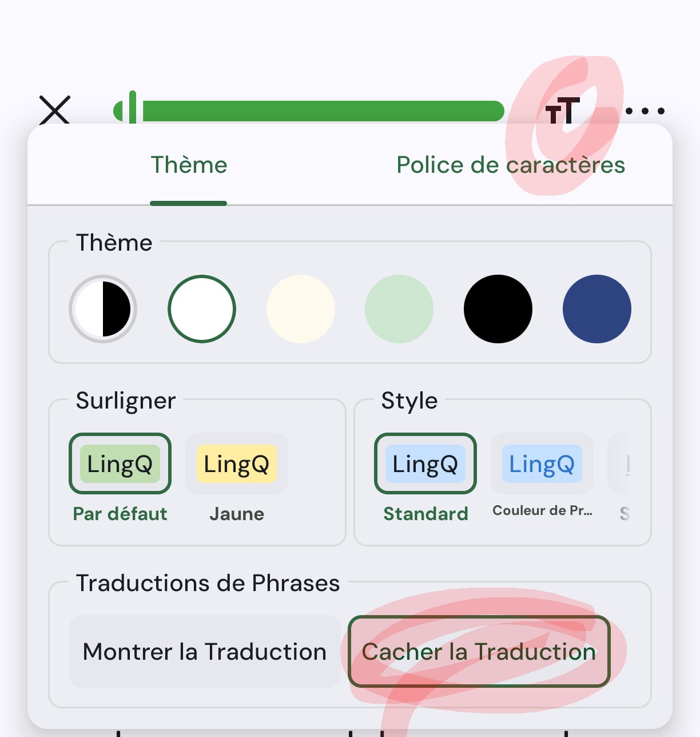Image resolution: width=700 pixels, height=737 pixels.
Task: Click Cacher la Traduction button
Action: pos(479,652)
